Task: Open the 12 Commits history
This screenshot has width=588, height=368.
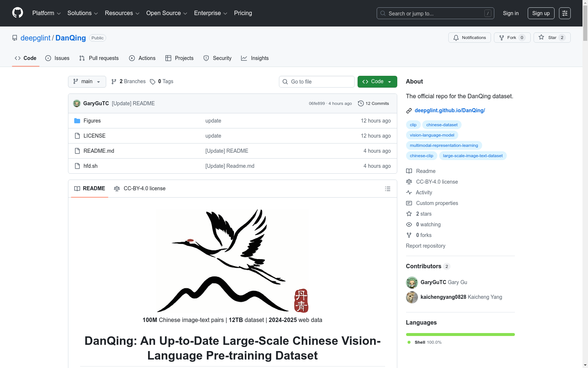Action: pyautogui.click(x=373, y=103)
